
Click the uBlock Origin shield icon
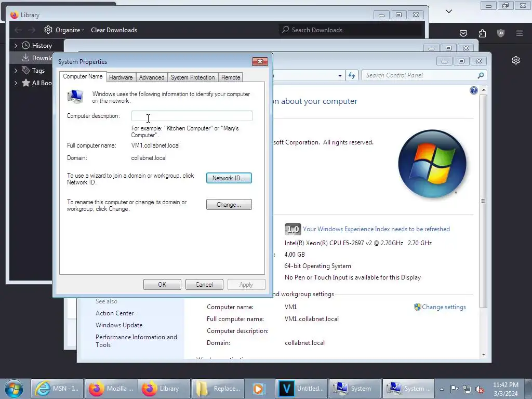(501, 33)
